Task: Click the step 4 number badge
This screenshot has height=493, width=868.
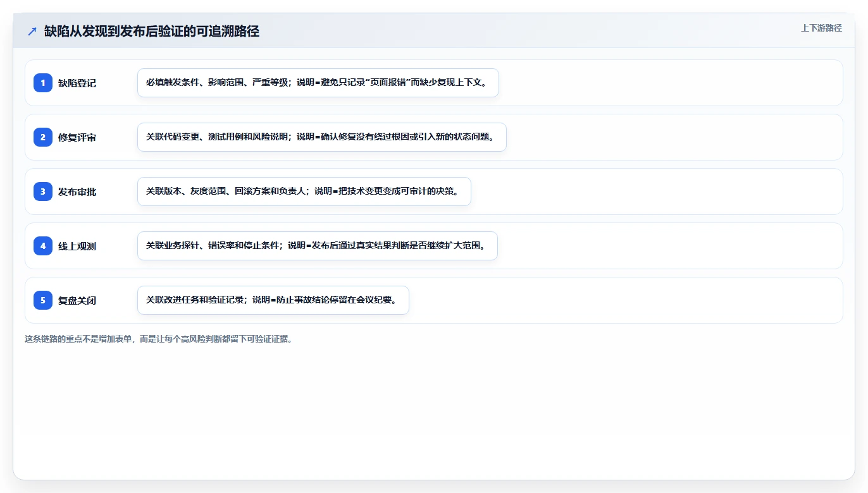Action: pyautogui.click(x=43, y=246)
